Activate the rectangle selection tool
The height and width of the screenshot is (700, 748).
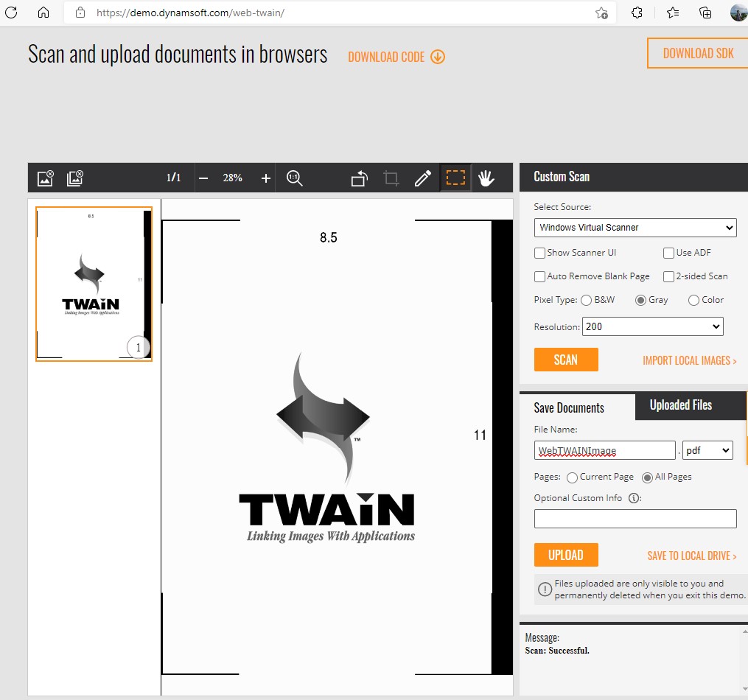[x=455, y=178]
